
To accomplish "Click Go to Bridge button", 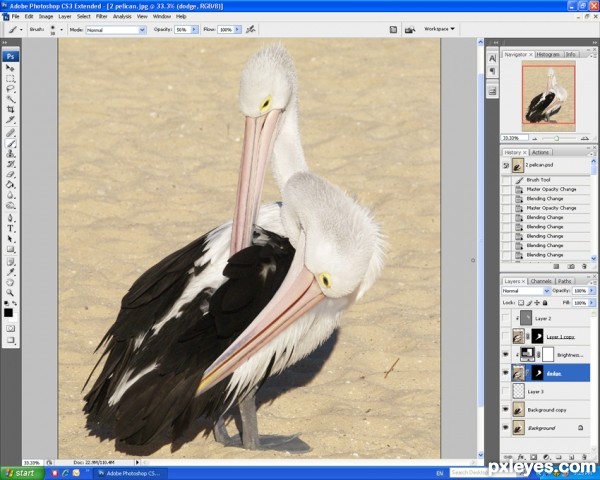I will [x=409, y=29].
